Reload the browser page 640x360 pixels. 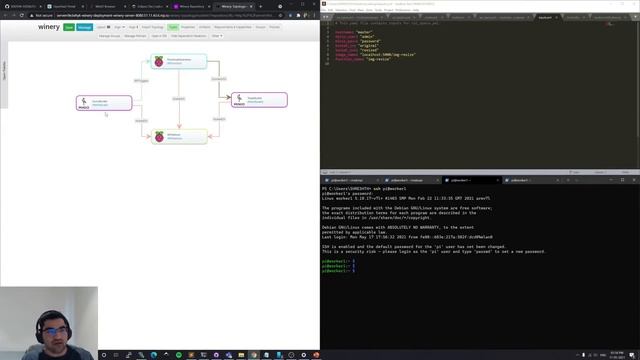point(22,15)
